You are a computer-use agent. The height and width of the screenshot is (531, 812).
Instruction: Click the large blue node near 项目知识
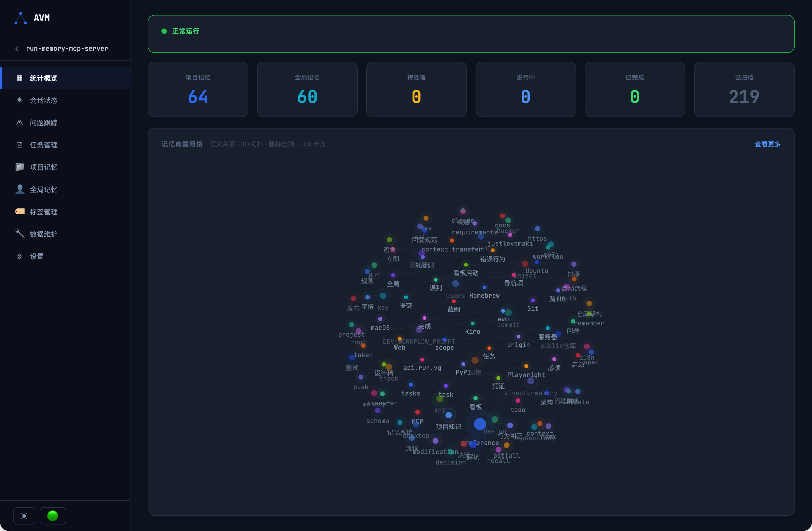480,424
